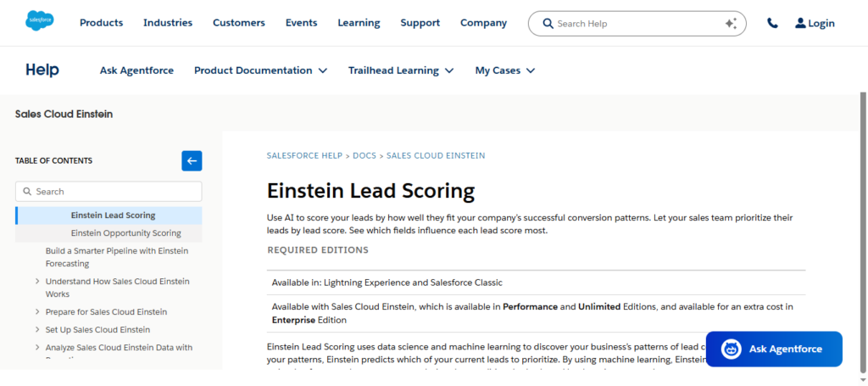Image resolution: width=868 pixels, height=386 pixels.
Task: Open the Products menu
Action: [x=102, y=23]
